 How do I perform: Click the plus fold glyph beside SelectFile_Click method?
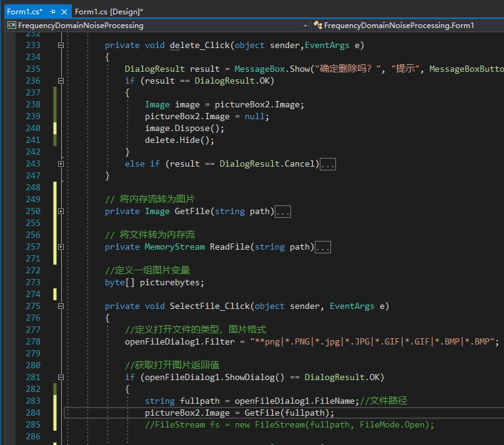[60, 306]
